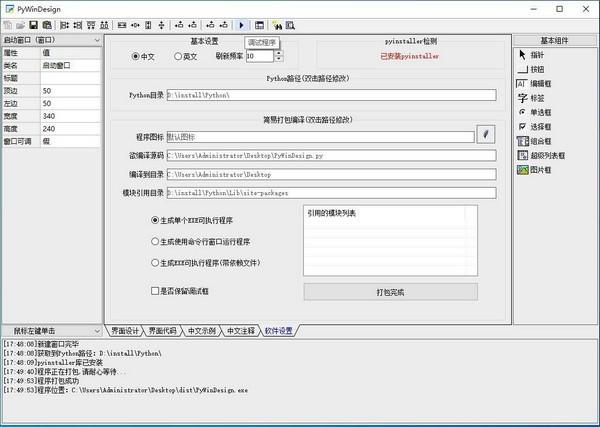Click the binoculars find icon
Viewport: 600px width, 427px height.
(277, 26)
